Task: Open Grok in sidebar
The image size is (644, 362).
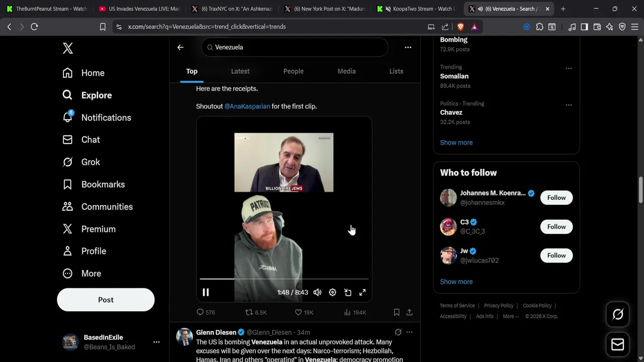Action: click(x=81, y=162)
